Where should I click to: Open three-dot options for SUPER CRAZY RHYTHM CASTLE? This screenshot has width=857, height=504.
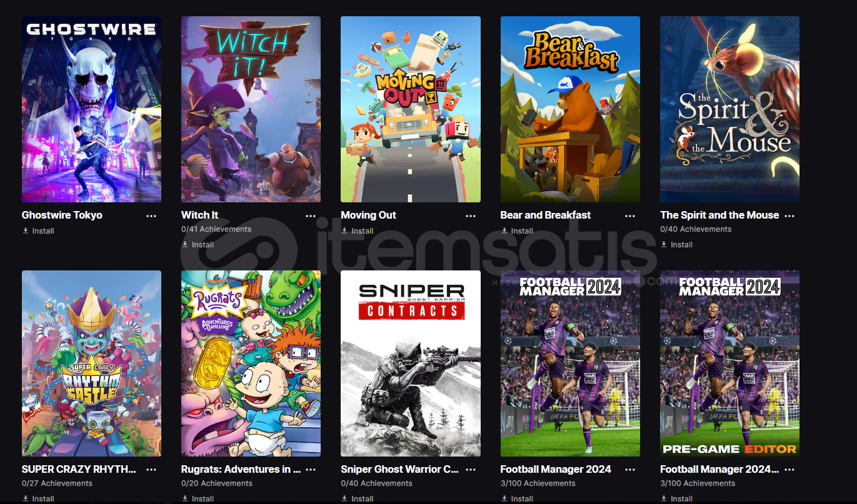(x=151, y=470)
